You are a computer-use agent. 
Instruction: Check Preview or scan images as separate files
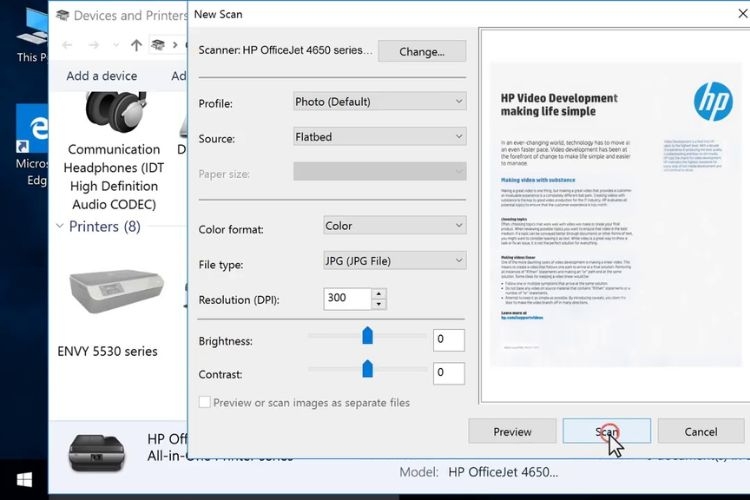[x=205, y=402]
